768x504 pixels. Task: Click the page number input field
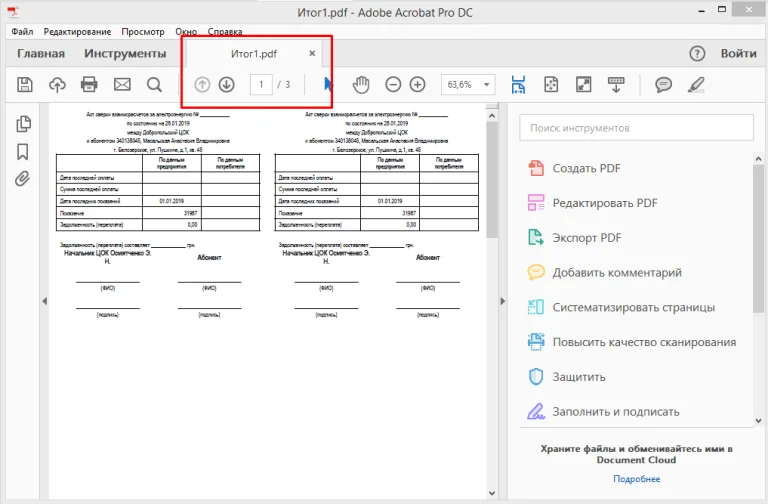(261, 85)
